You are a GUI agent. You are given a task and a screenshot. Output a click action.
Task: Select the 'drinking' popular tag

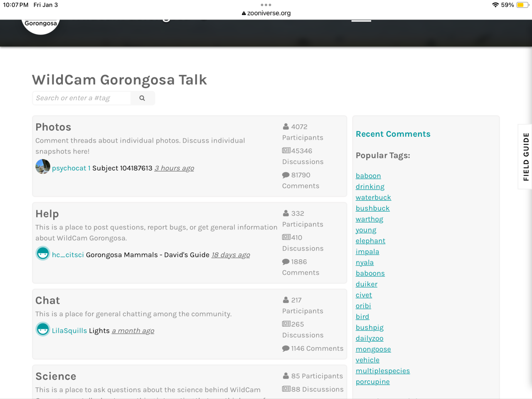point(370,187)
